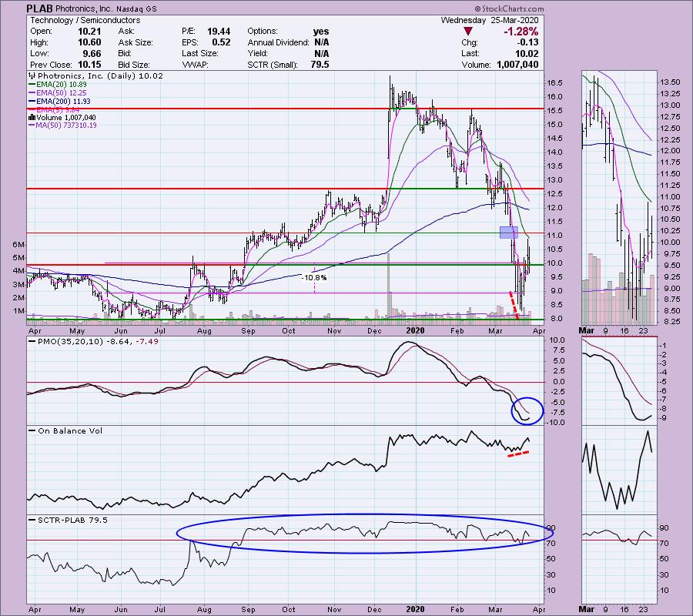The height and width of the screenshot is (616, 693).
Task: Click the red down-triangle change indicator
Action: 467,32
